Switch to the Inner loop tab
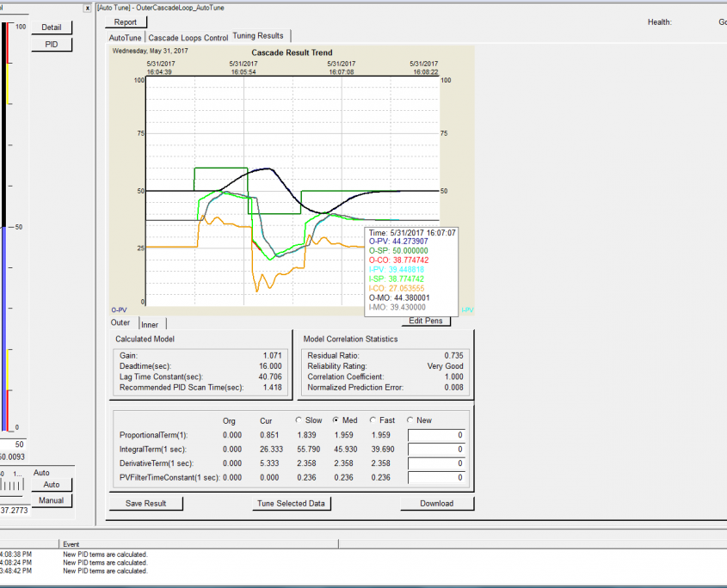727x588 pixels. (x=150, y=324)
